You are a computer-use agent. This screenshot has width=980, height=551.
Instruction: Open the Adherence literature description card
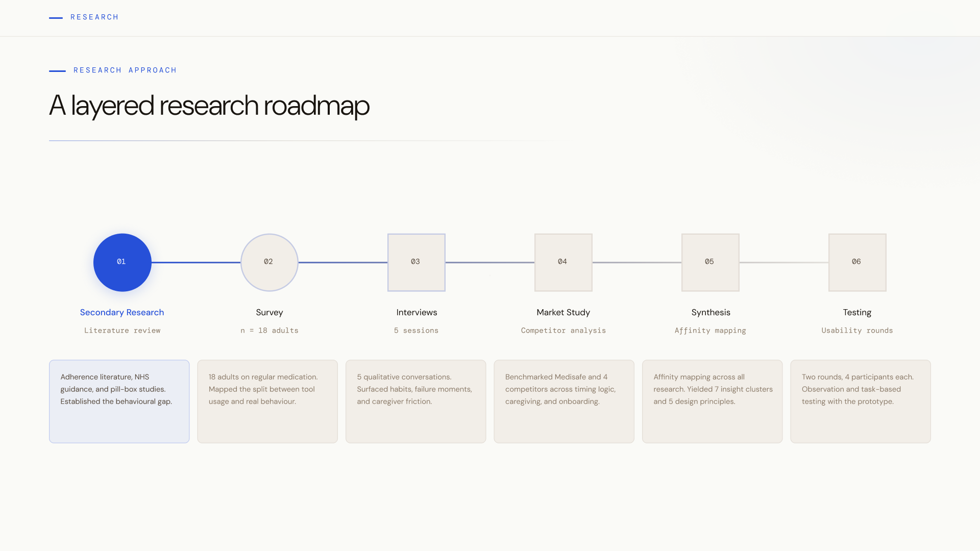(119, 401)
